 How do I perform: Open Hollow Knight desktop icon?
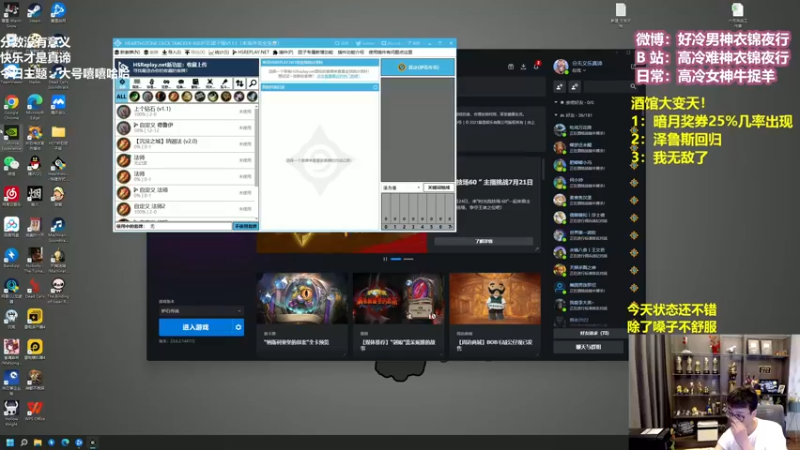pos(11,412)
